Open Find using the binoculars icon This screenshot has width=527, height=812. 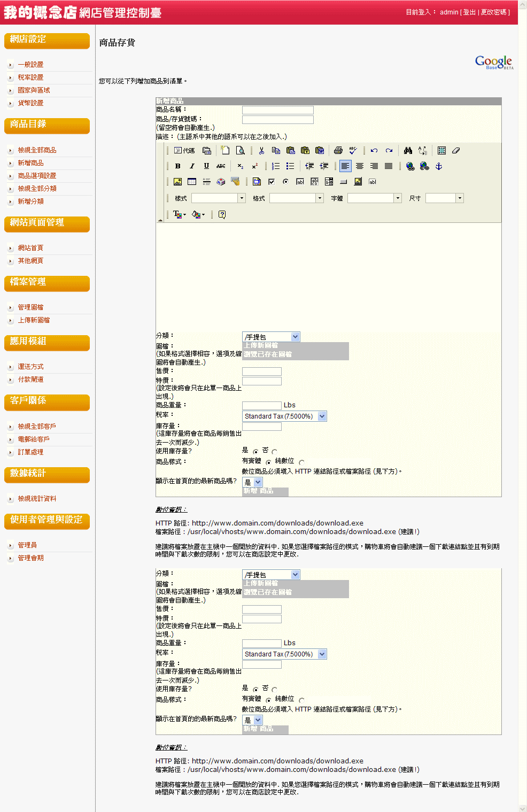[408, 151]
